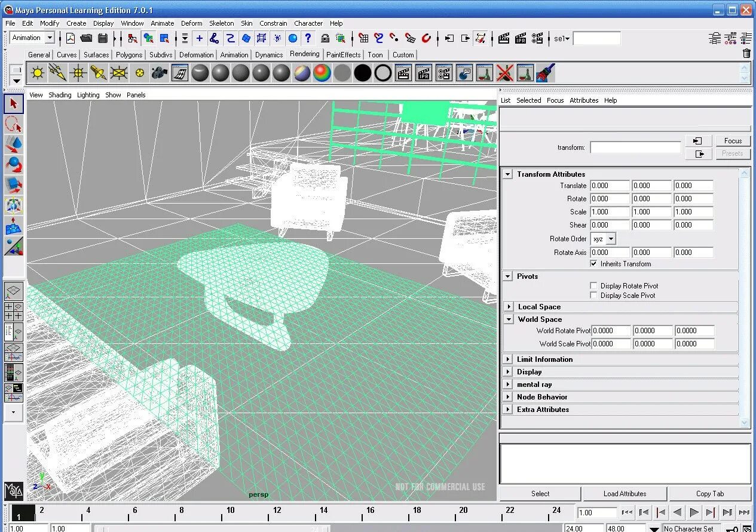
Task: Open the Animation menu set dropdown
Action: coord(50,38)
